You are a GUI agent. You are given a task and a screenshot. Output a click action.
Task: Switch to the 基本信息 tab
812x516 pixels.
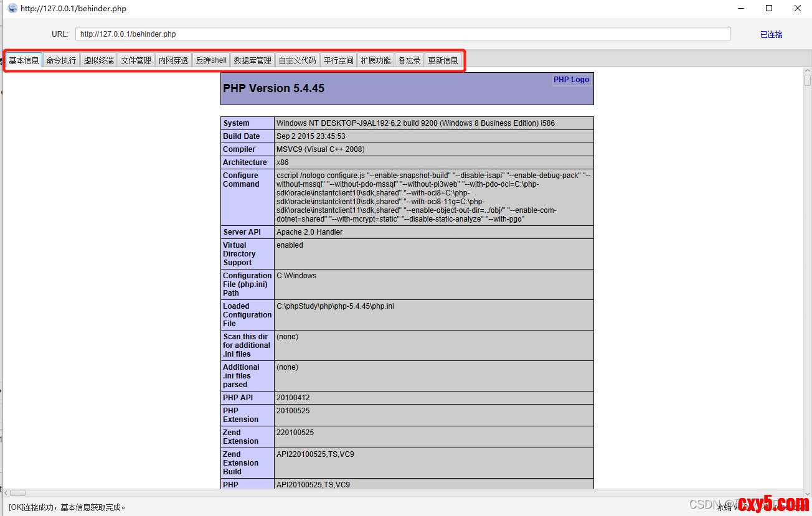24,60
